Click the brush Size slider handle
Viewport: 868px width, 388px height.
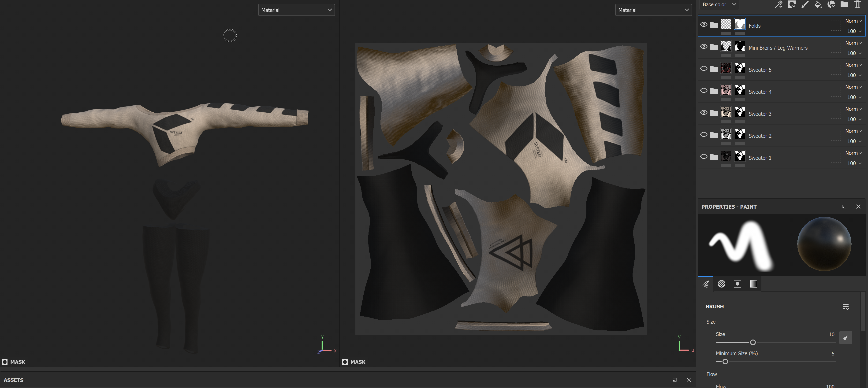point(753,342)
